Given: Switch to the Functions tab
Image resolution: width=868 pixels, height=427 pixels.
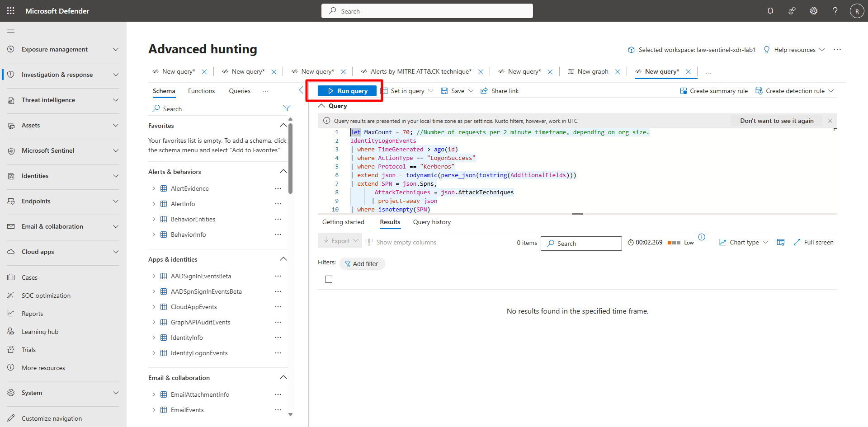Looking at the screenshot, I should pyautogui.click(x=202, y=91).
